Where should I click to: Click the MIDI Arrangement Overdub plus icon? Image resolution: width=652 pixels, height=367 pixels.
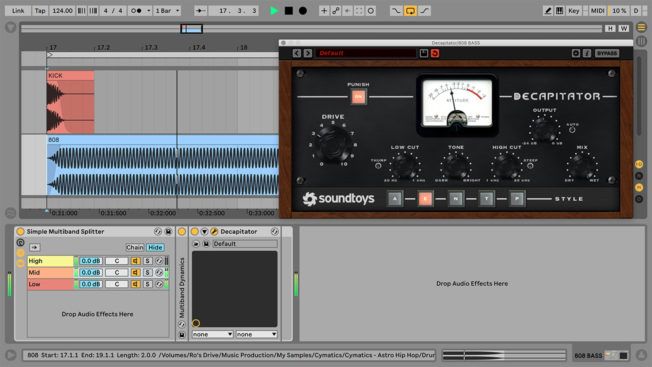point(324,11)
